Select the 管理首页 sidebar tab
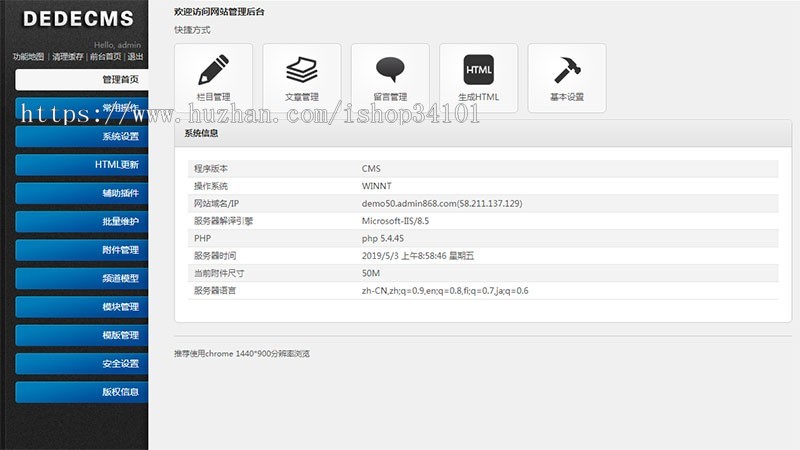The image size is (800, 450). click(82, 79)
